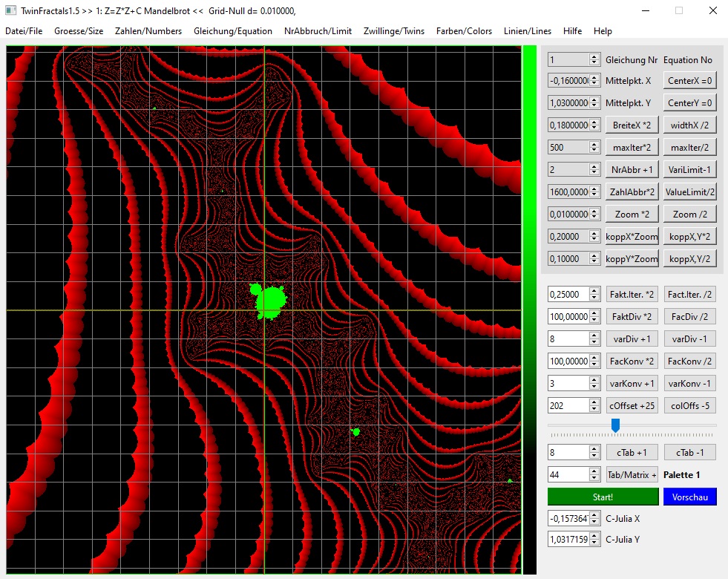
Task: Reset center with CenterX =0 button
Action: click(690, 81)
